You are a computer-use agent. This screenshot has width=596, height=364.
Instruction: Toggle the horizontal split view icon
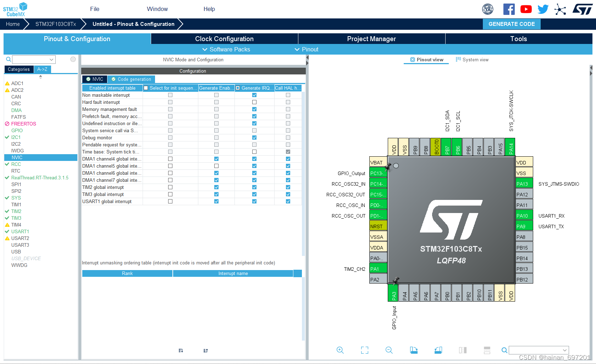tap(487, 350)
